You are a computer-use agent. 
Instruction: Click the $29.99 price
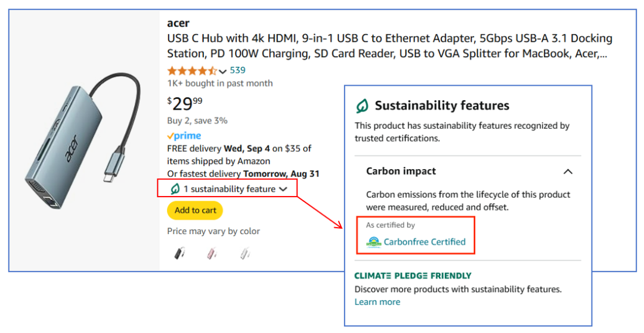tap(185, 104)
